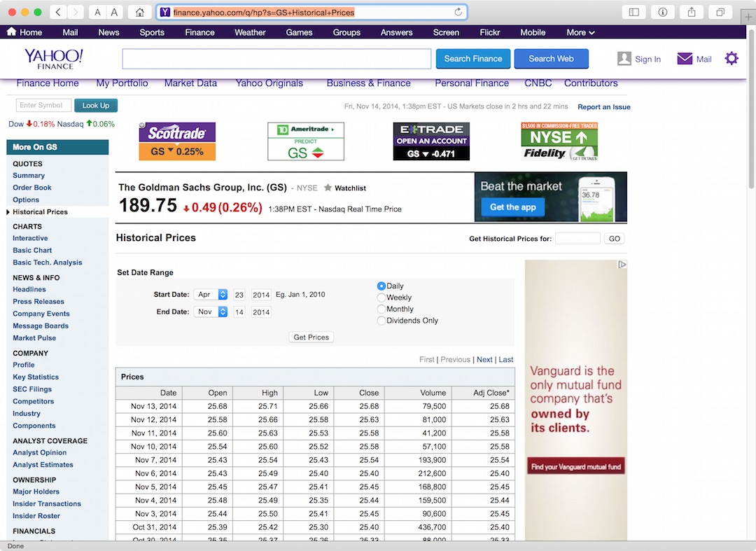The height and width of the screenshot is (551, 756).
Task: Click the Sign In profile icon
Action: (624, 59)
